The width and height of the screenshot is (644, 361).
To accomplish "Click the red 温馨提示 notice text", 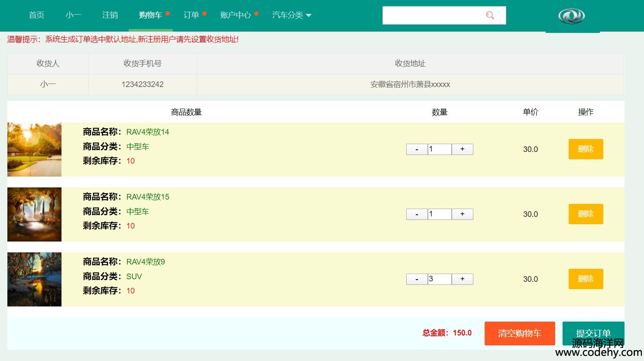I will [123, 39].
